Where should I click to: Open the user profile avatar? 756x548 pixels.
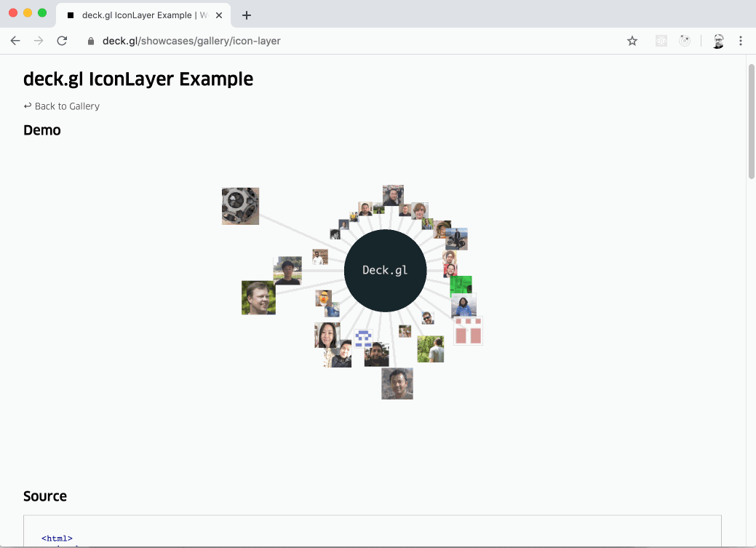click(718, 41)
